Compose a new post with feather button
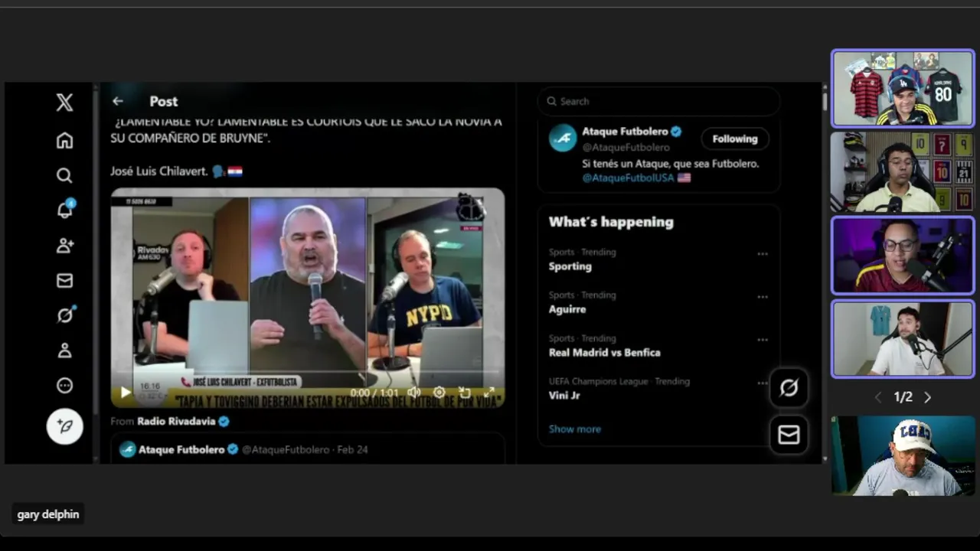This screenshot has width=980, height=551. 65,426
